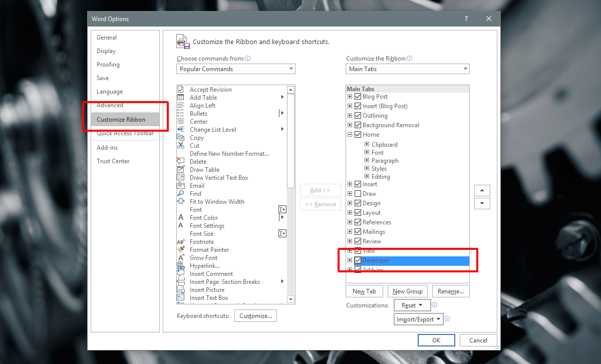The image size is (601, 364).
Task: Select the Grow Font icon
Action: coord(181,258)
